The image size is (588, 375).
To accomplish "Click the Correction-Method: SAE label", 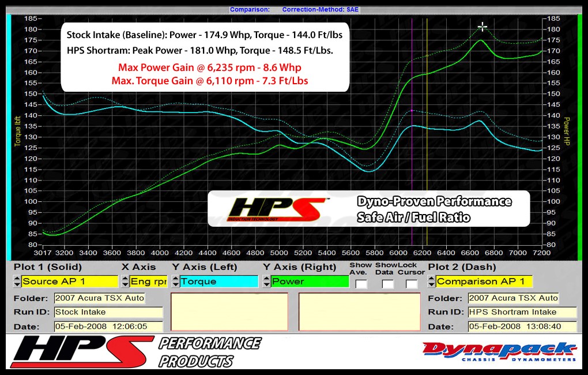I will click(x=321, y=9).
